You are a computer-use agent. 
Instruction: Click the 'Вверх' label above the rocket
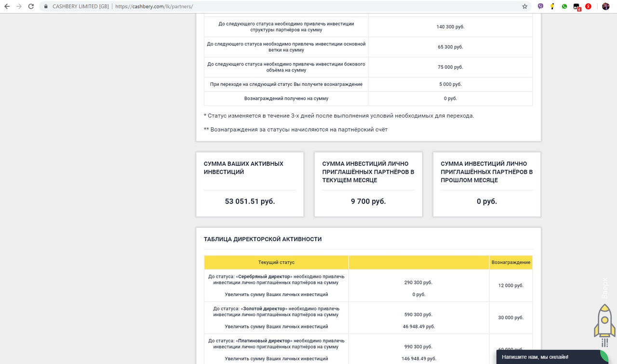click(605, 289)
